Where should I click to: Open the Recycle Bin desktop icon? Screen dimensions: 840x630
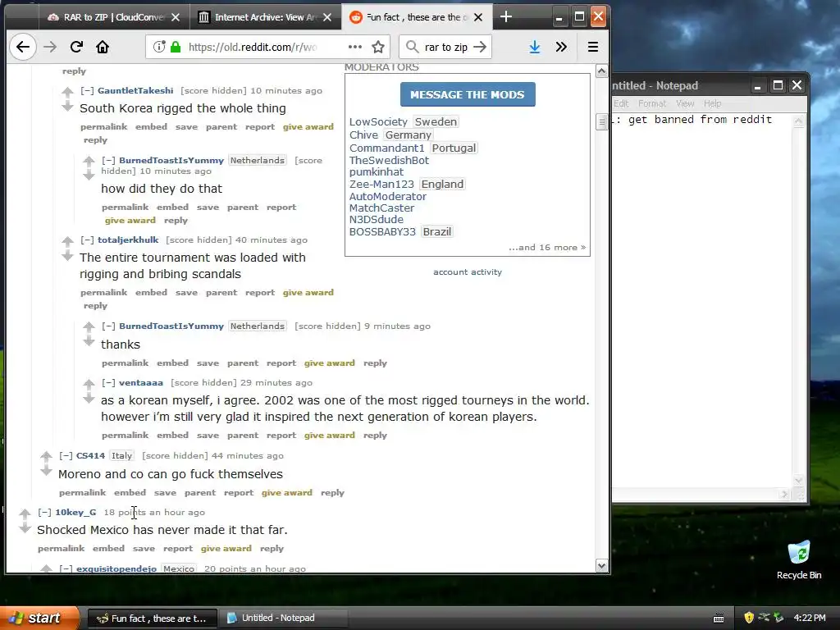click(x=799, y=559)
